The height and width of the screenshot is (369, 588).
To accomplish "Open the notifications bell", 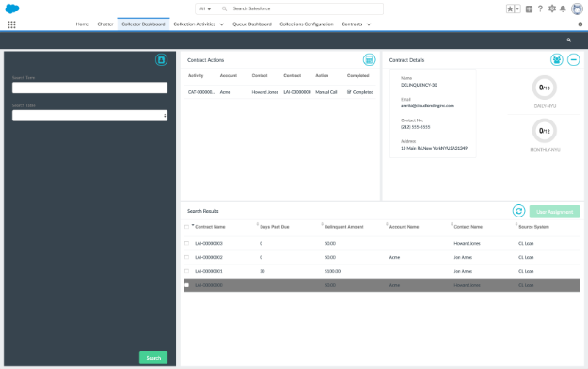I will point(563,8).
